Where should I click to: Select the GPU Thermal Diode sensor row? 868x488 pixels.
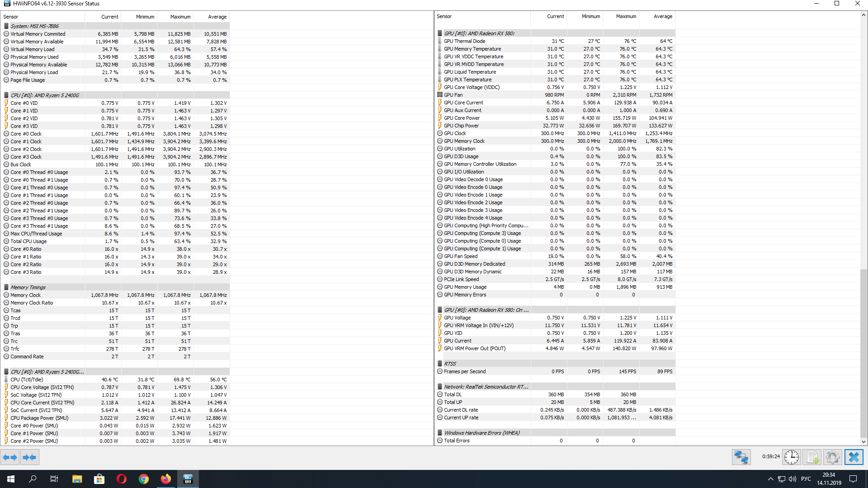click(x=464, y=41)
